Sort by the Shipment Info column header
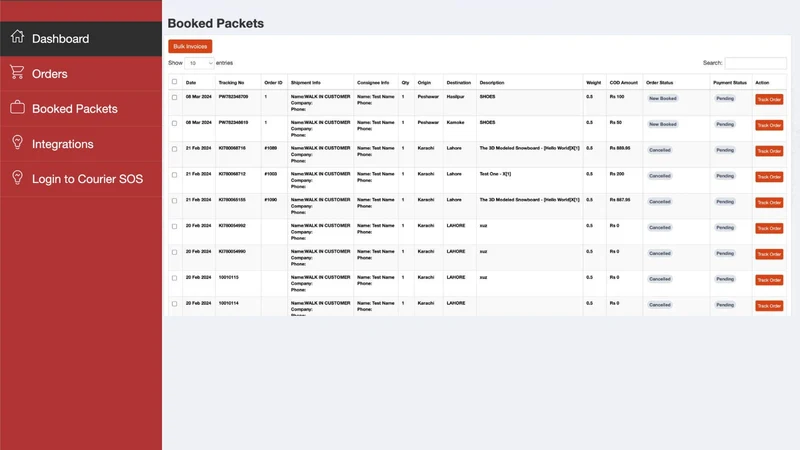This screenshot has width=800, height=450. click(306, 83)
